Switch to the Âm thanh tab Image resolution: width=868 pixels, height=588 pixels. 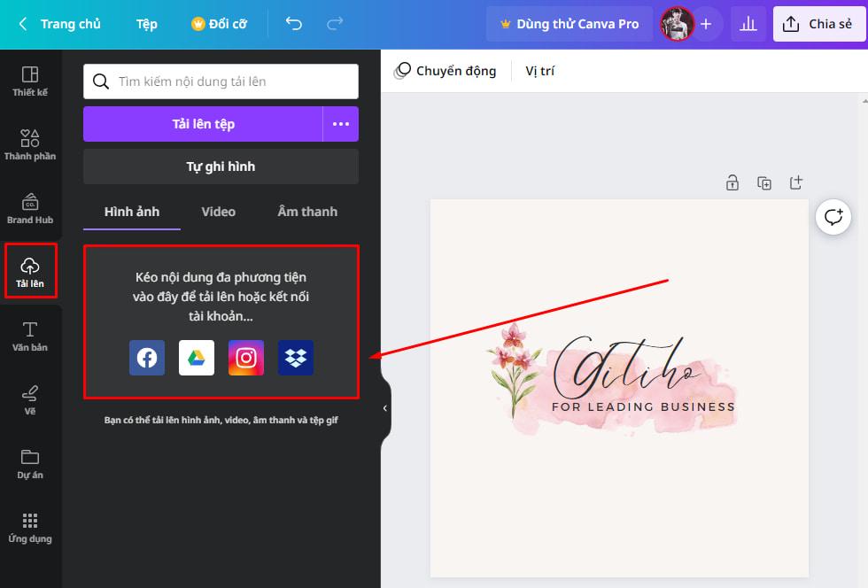306,212
